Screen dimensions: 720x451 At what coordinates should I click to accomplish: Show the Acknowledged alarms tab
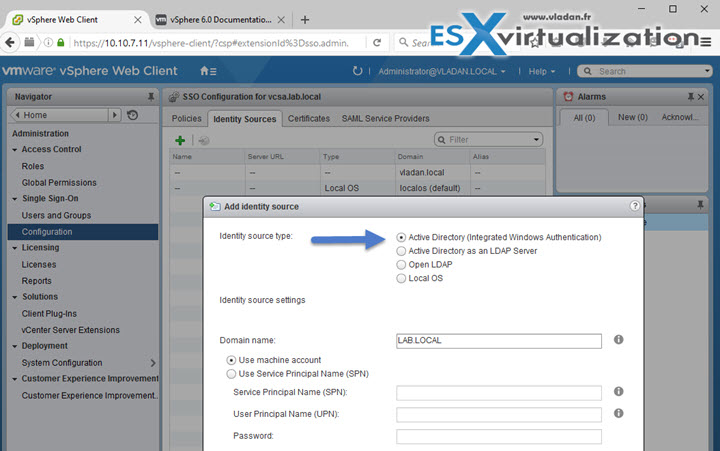click(680, 117)
